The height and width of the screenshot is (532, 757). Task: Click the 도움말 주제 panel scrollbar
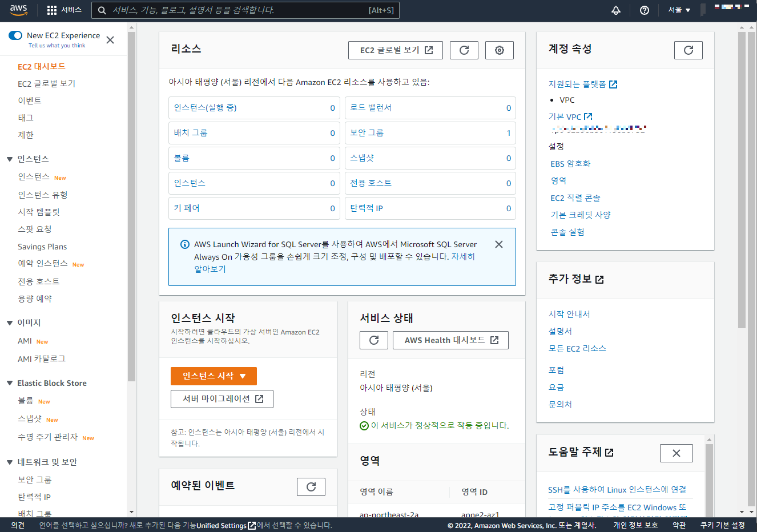pos(709,481)
